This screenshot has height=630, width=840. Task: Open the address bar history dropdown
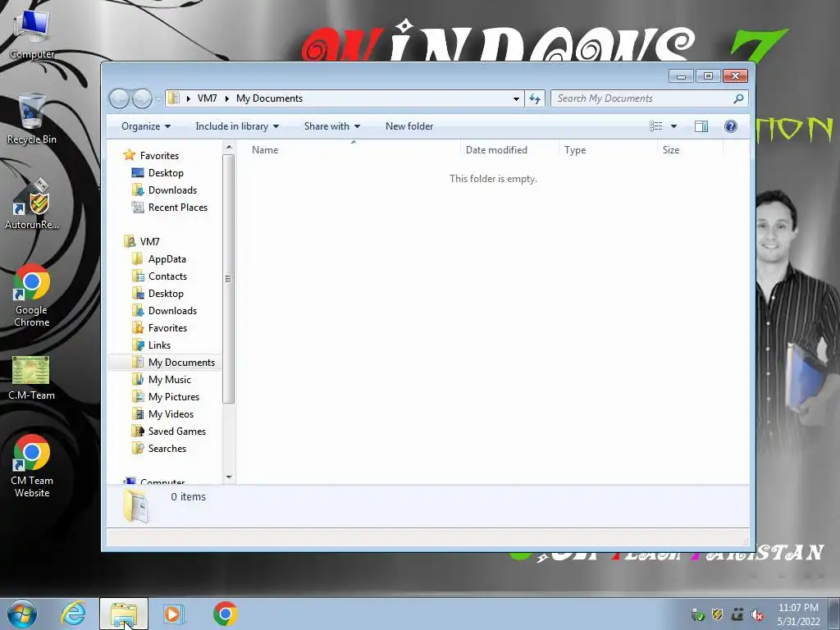pos(516,98)
